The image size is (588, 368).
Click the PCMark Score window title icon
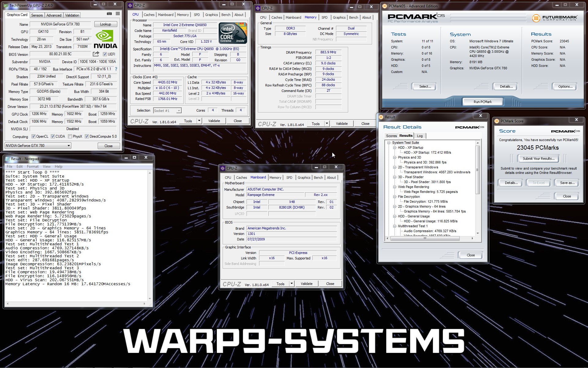point(497,121)
